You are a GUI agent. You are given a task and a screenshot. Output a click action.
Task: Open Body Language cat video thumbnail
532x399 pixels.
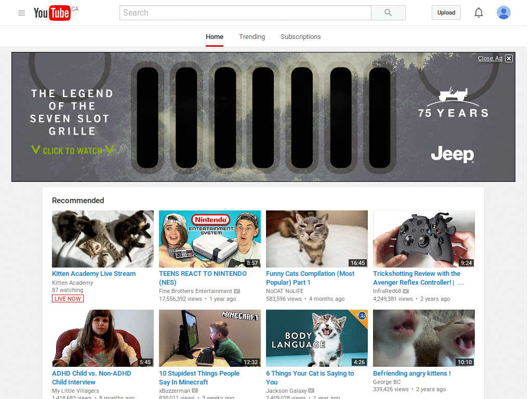317,338
